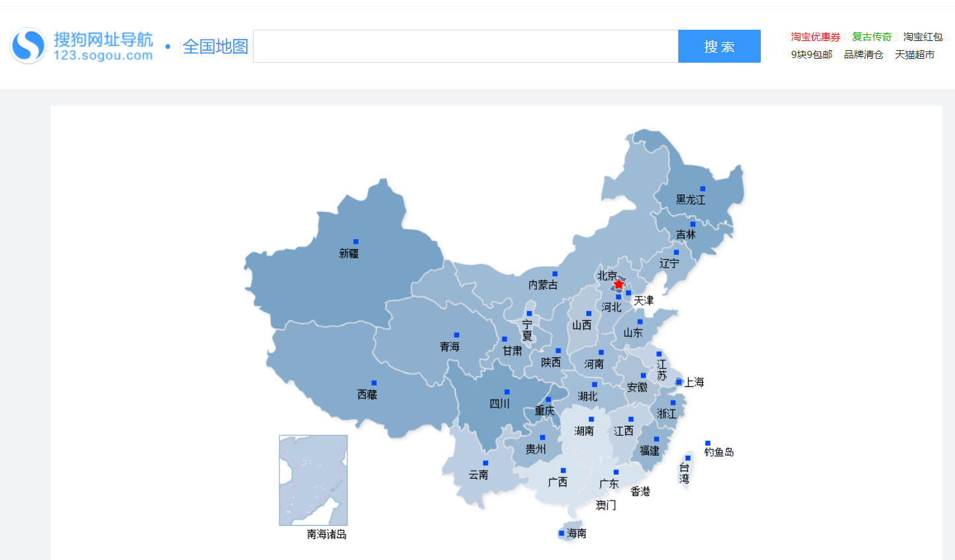Click the 南海诸岛 caption label
Screen dimensions: 955x560
(327, 535)
